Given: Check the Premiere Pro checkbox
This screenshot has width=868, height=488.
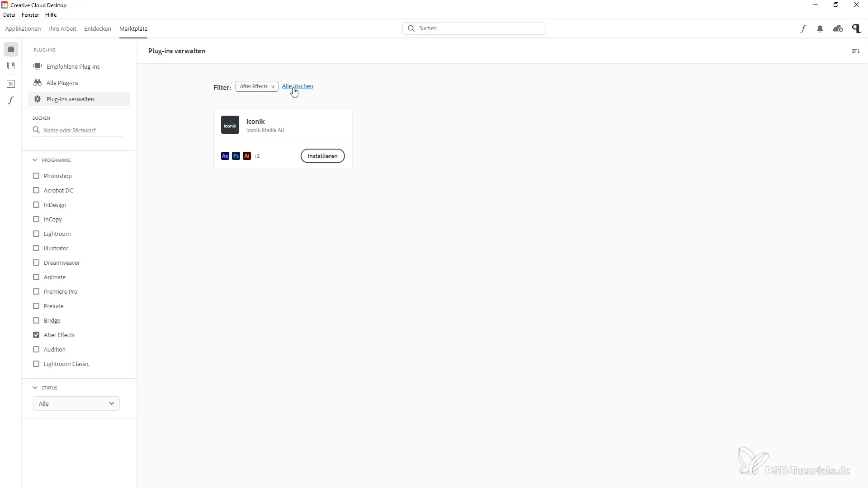Looking at the screenshot, I should point(36,291).
